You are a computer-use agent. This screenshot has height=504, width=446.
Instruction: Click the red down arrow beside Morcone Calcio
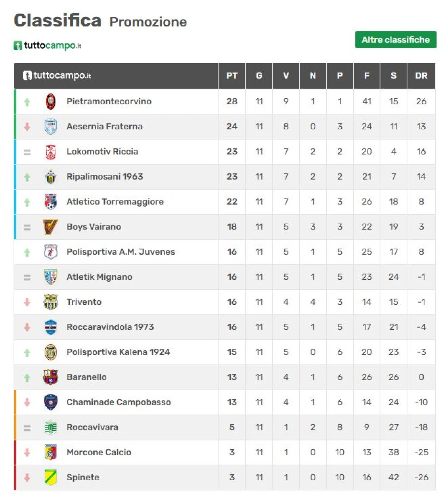(x=27, y=453)
